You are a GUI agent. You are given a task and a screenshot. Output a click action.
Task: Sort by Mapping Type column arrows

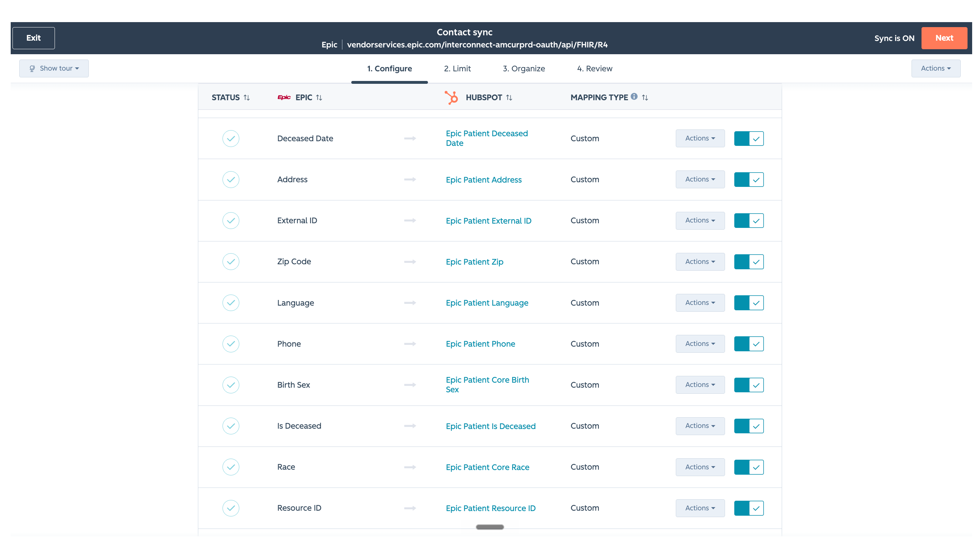[x=645, y=97]
